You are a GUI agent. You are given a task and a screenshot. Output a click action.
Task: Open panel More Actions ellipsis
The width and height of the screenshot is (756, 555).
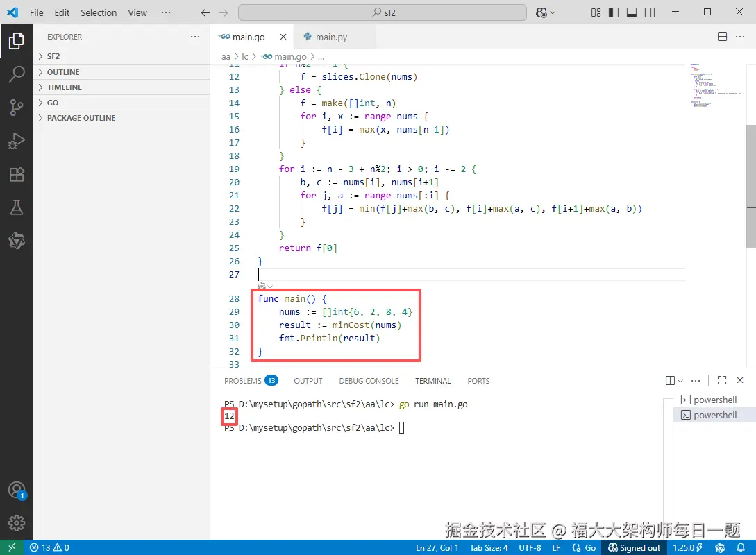[695, 380]
